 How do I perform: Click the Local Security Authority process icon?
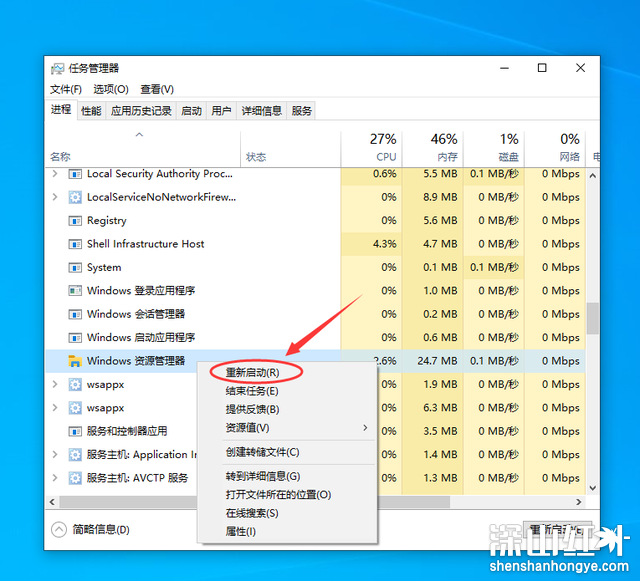click(x=75, y=174)
